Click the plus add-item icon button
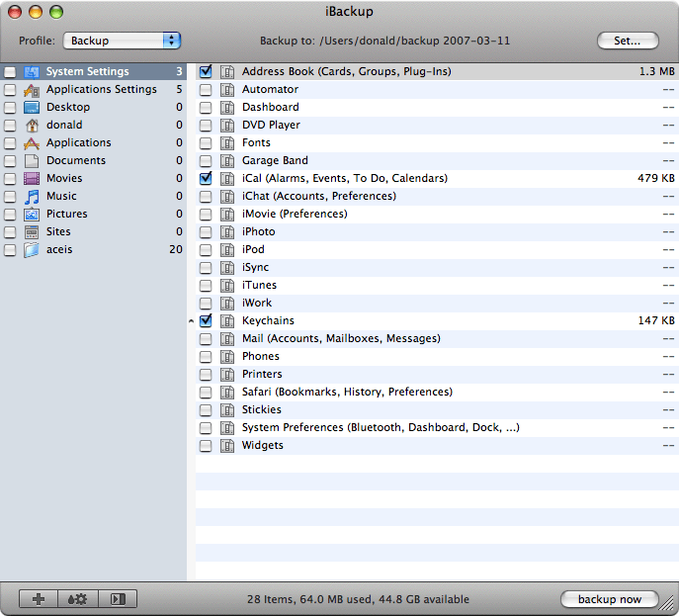Viewport: 679px width, 616px height. [x=39, y=599]
